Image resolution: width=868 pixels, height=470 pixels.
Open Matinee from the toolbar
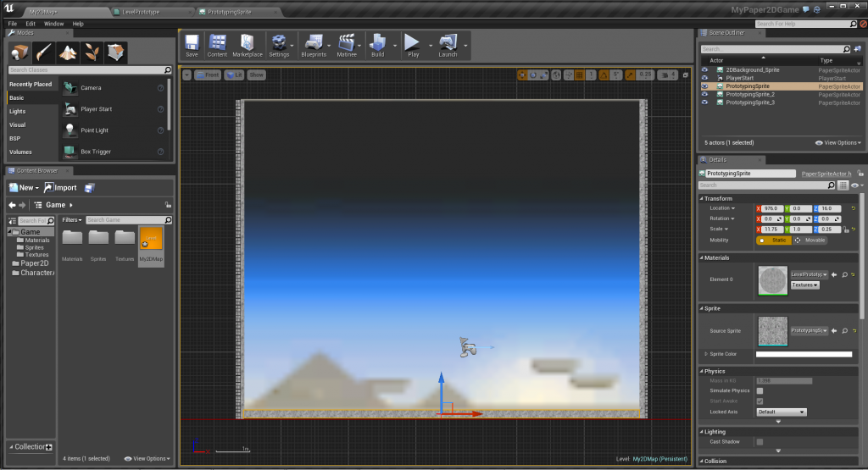coord(346,45)
